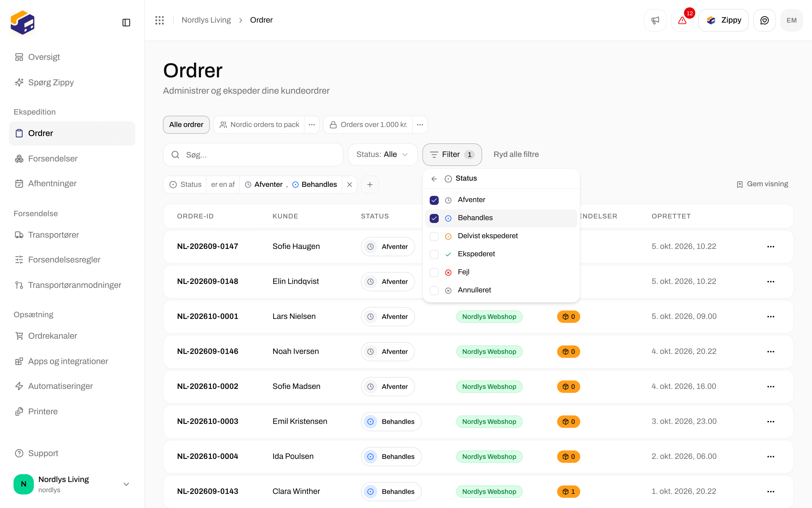Viewport: 812px width, 508px height.
Task: Uncheck the Behandles status checkbox
Action: tap(434, 218)
